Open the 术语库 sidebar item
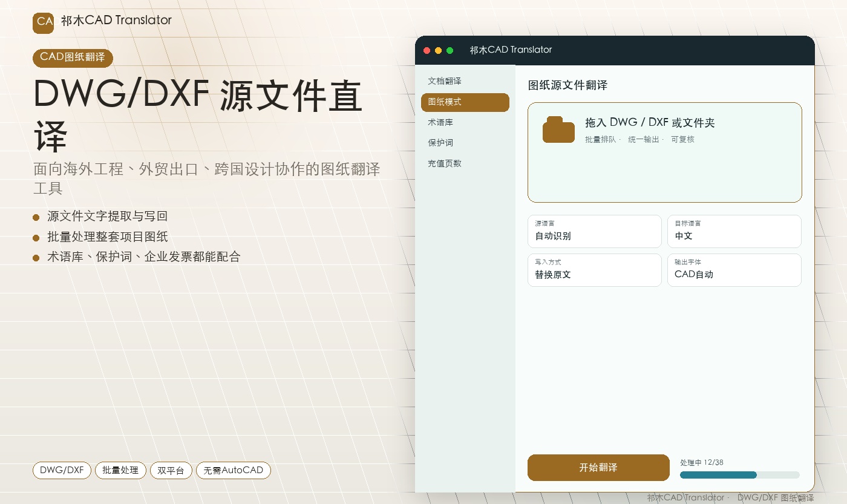The image size is (847, 504). tap(465, 122)
